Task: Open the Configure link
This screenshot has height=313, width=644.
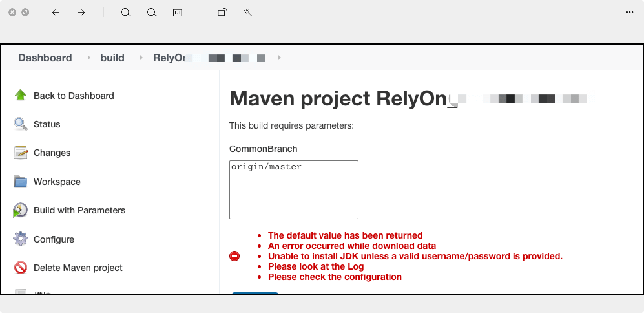Action: (54, 239)
